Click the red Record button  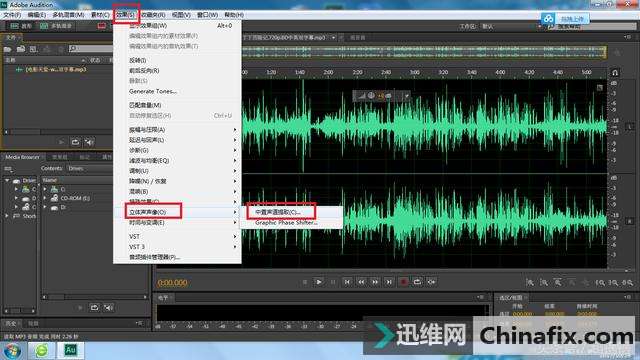pos(403,282)
